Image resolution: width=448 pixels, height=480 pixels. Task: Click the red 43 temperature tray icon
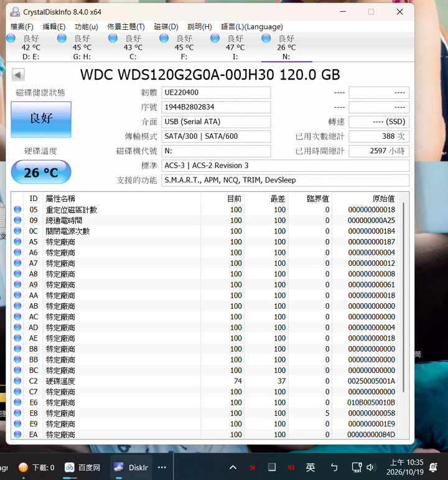(291, 468)
